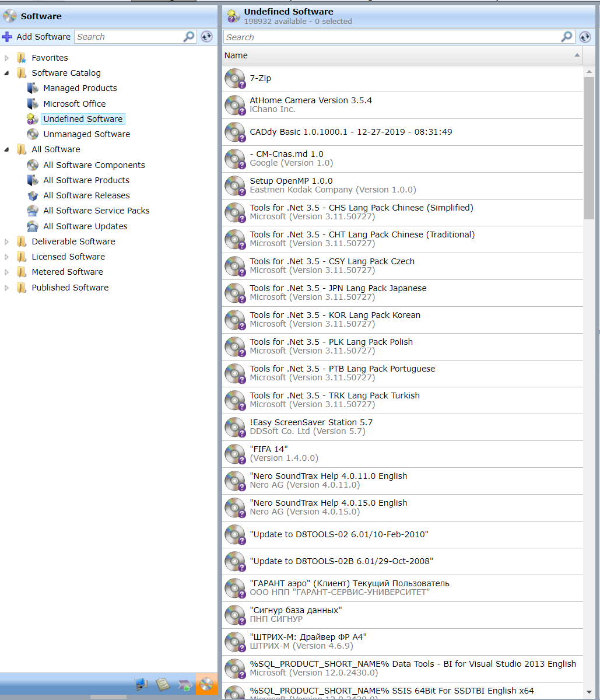Select All Software Releases
600x700 pixels.
click(x=85, y=195)
